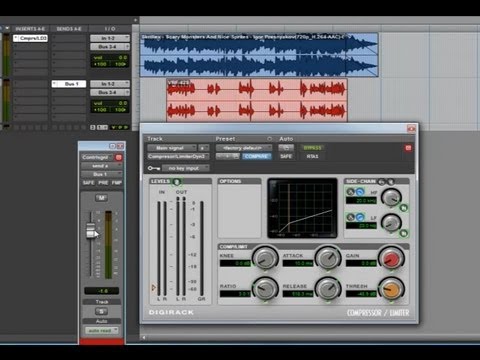The width and height of the screenshot is (480, 360).
Task: Click the HF frequency value field
Action: tap(361, 201)
